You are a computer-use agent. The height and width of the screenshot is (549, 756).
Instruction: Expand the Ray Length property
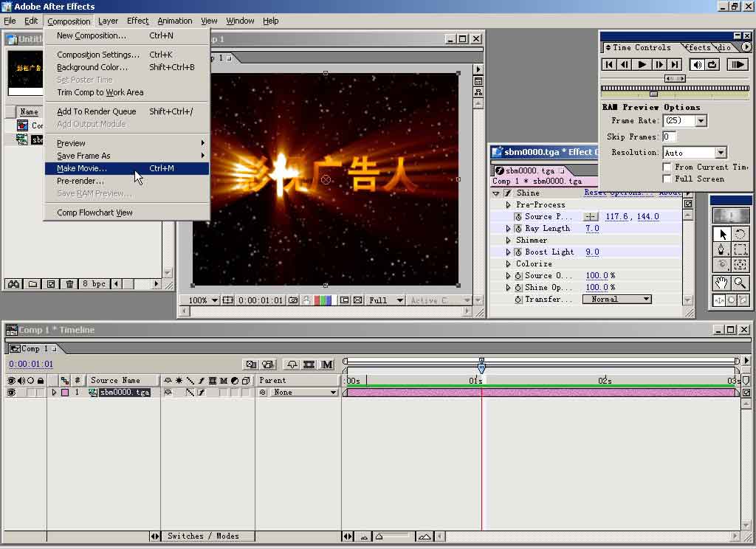tap(508, 229)
